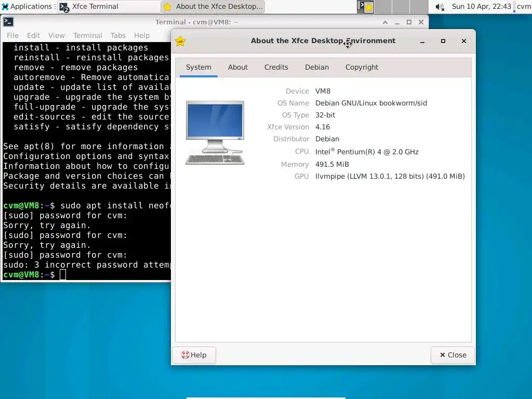This screenshot has height=399, width=532.
Task: Open the cvm user menu in panel
Action: tap(524, 6)
